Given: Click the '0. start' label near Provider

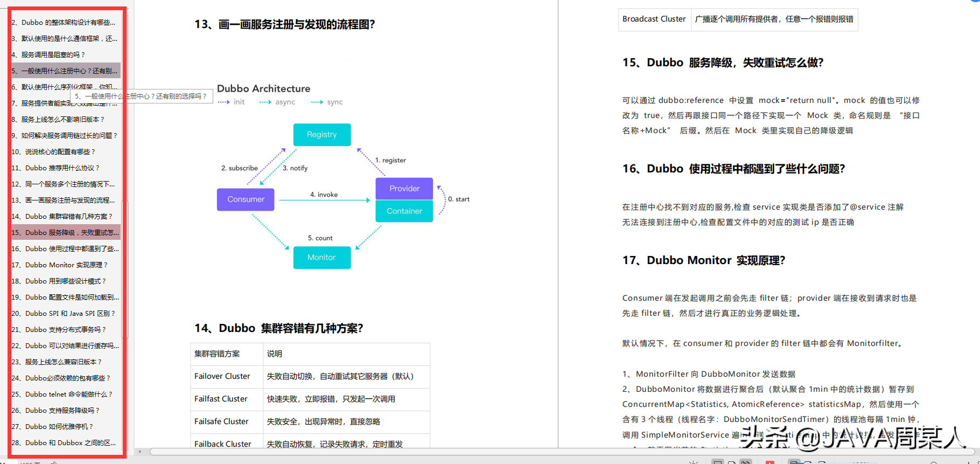Looking at the screenshot, I should [459, 199].
